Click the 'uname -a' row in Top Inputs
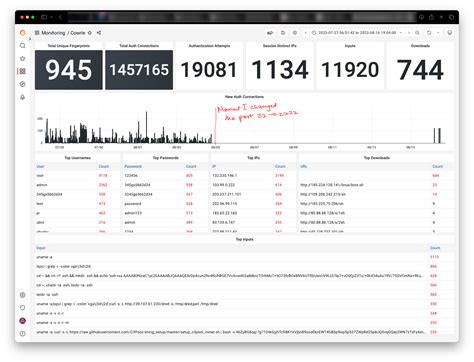 pyautogui.click(x=244, y=257)
